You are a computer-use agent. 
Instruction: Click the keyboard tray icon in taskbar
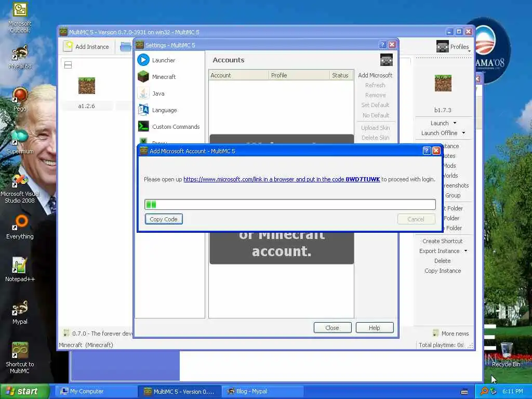point(464,392)
